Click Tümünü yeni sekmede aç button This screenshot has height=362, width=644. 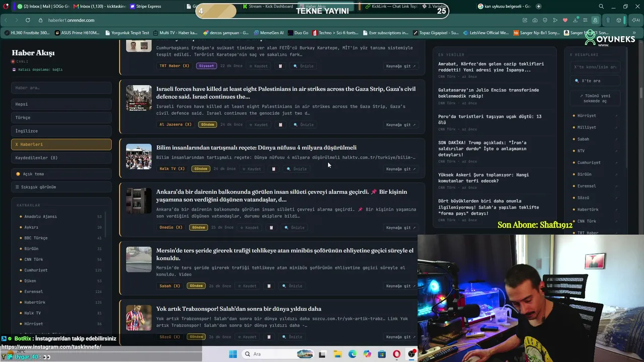tap(595, 98)
